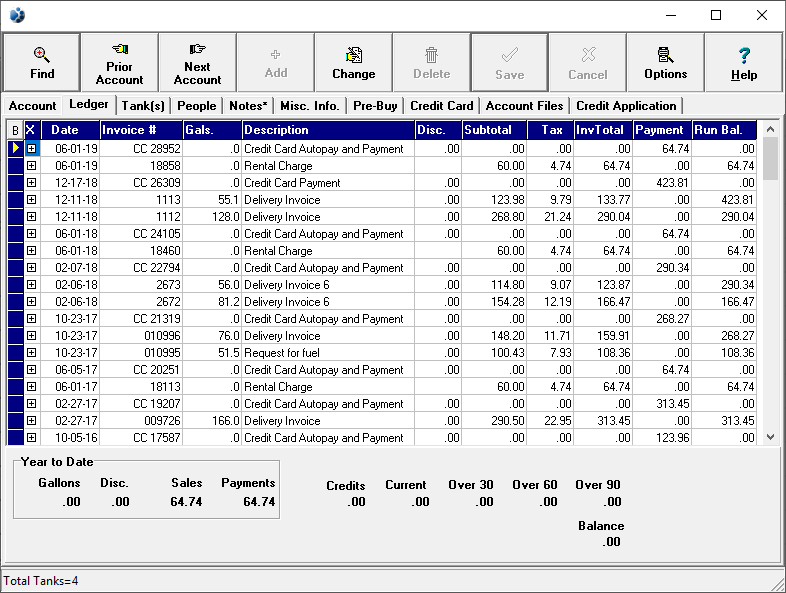Click the X column header icon
Viewport: 786px width, 593px height.
click(31, 130)
